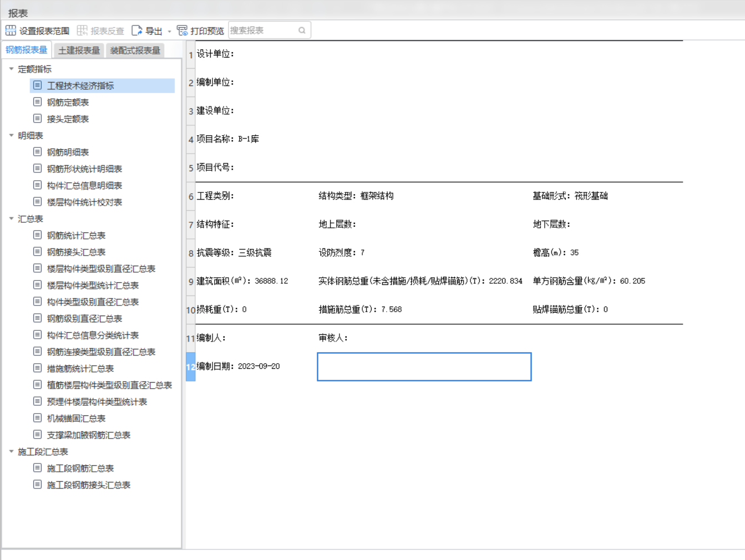Click the 打印预览 button label
Viewport: 745px width, 560px height.
[207, 31]
